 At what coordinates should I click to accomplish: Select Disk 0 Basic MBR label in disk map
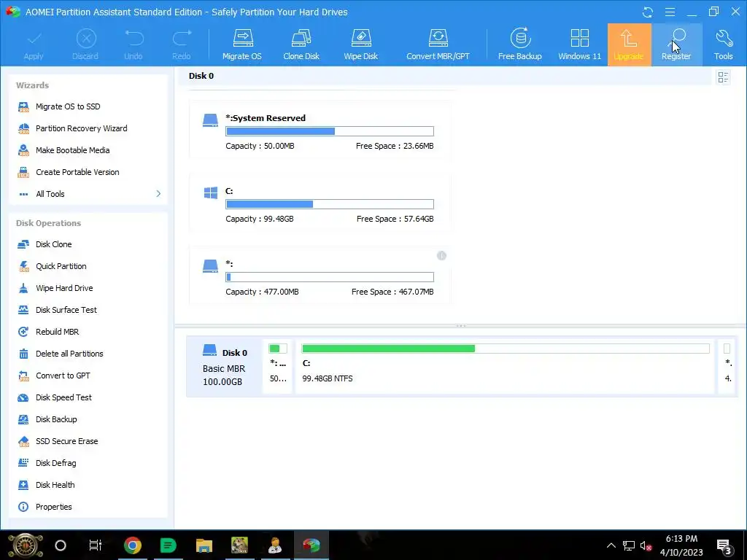pos(225,366)
